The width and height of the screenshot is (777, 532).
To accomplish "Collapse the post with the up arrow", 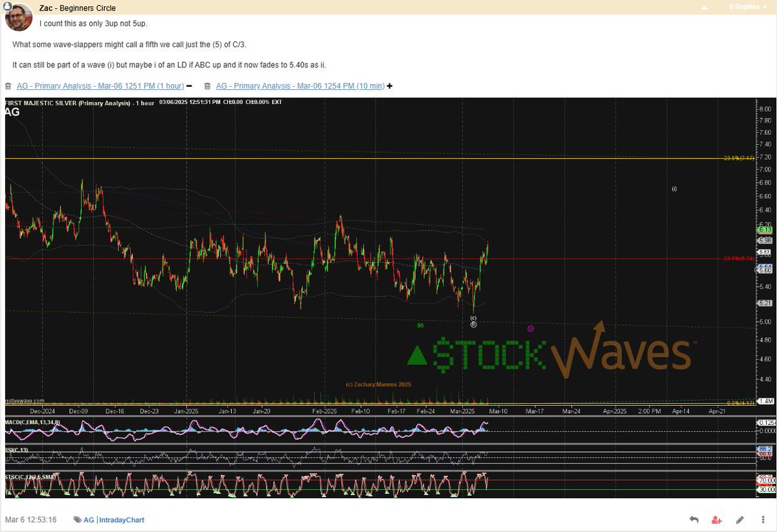I will point(705,7).
